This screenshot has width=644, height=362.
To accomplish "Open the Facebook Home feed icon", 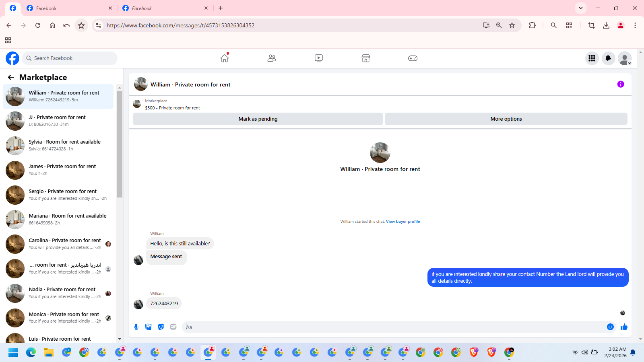I will pos(225,58).
